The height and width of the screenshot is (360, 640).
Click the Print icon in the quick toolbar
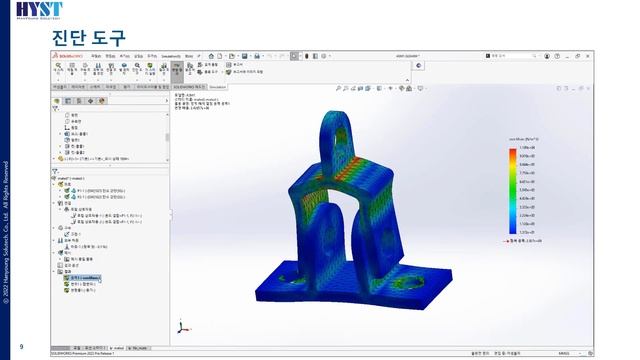(x=257, y=56)
